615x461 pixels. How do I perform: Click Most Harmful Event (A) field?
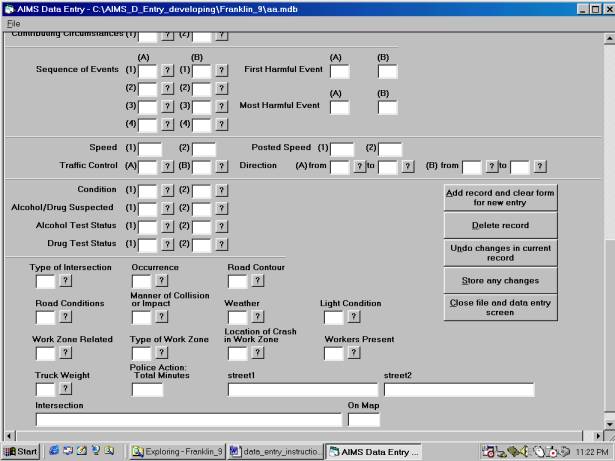[x=340, y=108]
